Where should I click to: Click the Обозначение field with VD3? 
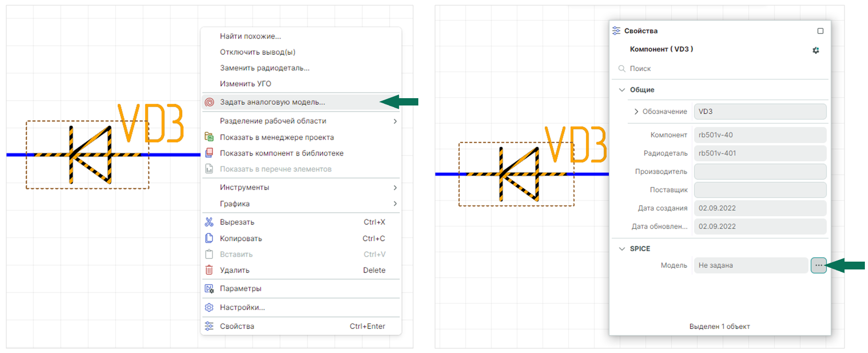point(760,112)
